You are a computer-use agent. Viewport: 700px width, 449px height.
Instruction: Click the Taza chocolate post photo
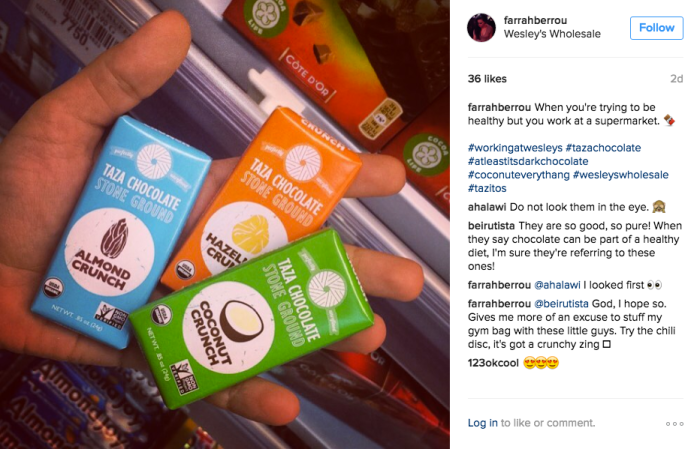point(225,224)
